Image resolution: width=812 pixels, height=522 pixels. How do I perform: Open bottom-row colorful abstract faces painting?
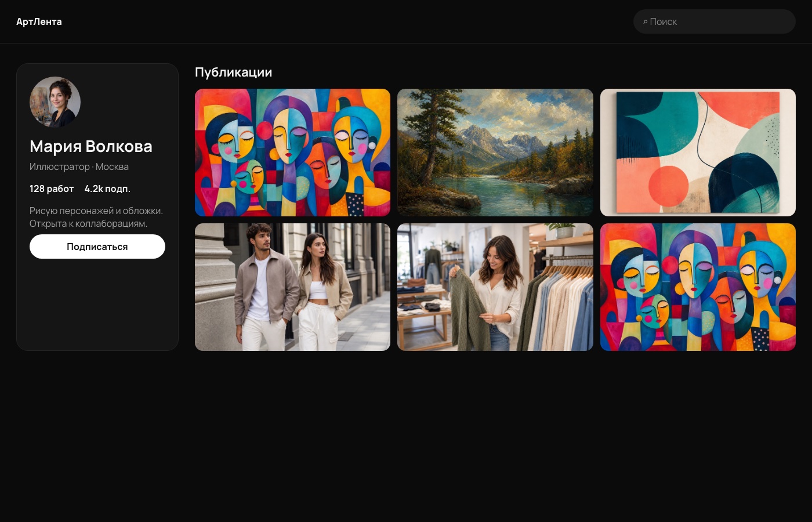click(x=698, y=287)
